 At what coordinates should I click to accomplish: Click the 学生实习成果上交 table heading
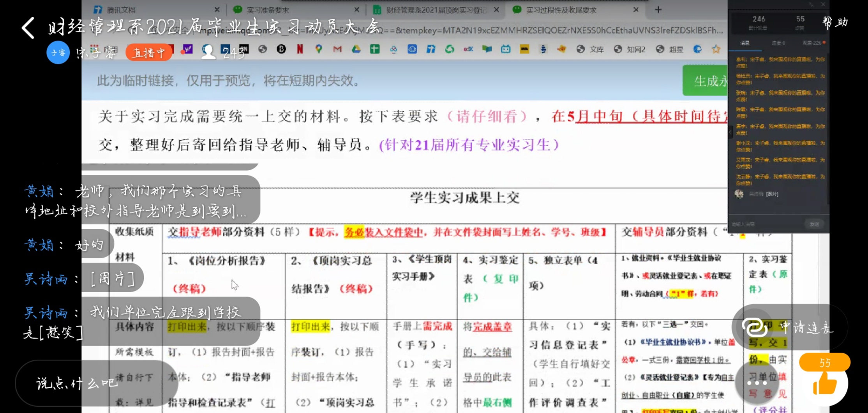point(464,198)
